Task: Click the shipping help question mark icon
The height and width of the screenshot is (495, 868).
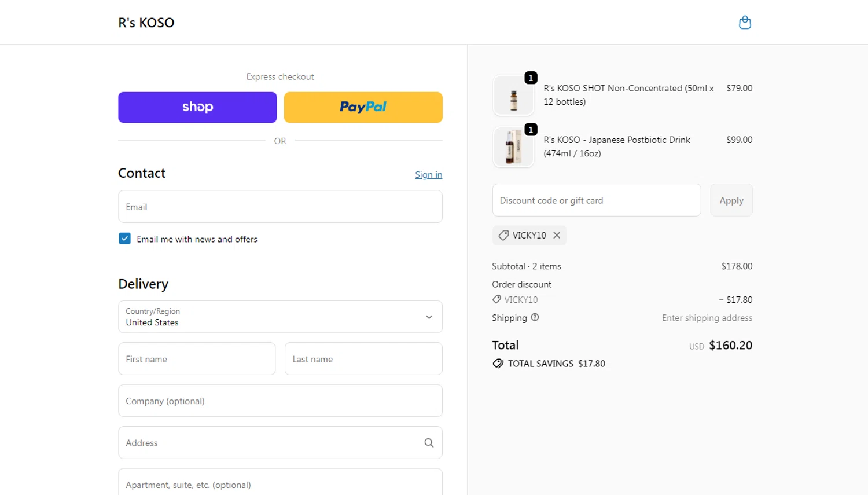Action: (x=535, y=317)
